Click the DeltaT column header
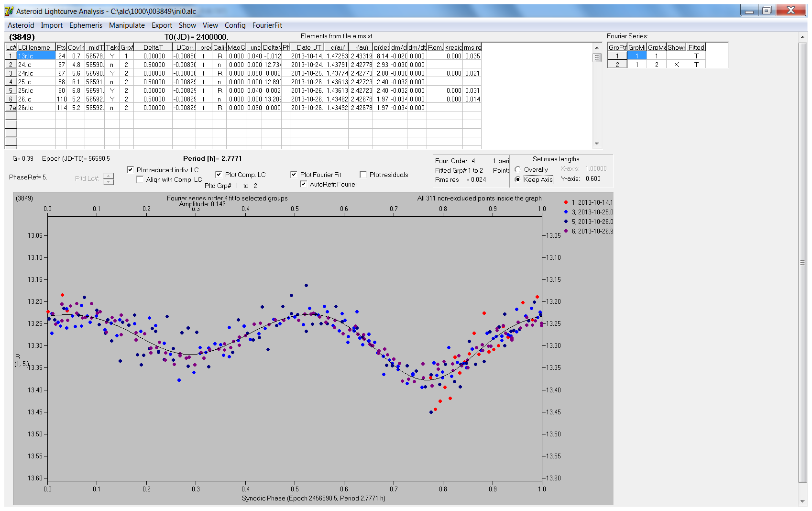This screenshot has width=812, height=511. pos(153,47)
